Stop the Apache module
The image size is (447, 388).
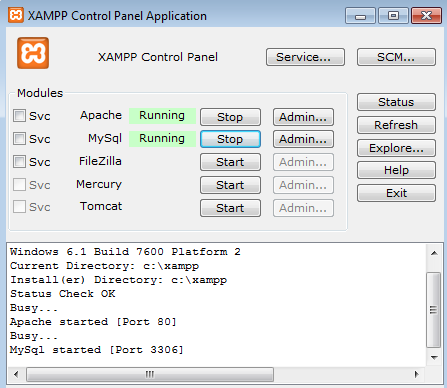230,117
